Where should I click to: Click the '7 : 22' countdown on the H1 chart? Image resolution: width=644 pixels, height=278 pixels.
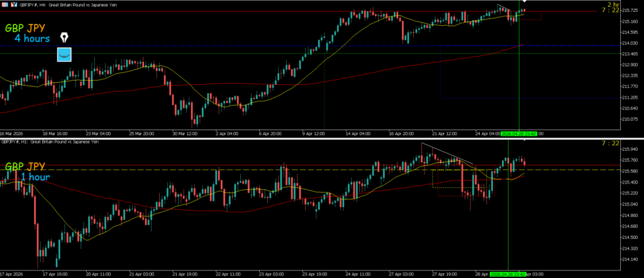(610, 143)
